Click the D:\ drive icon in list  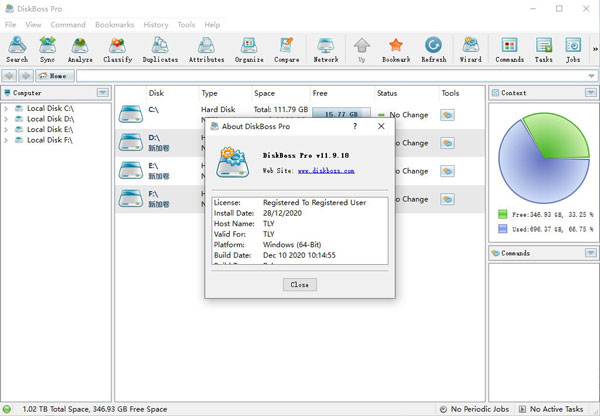tap(130, 142)
